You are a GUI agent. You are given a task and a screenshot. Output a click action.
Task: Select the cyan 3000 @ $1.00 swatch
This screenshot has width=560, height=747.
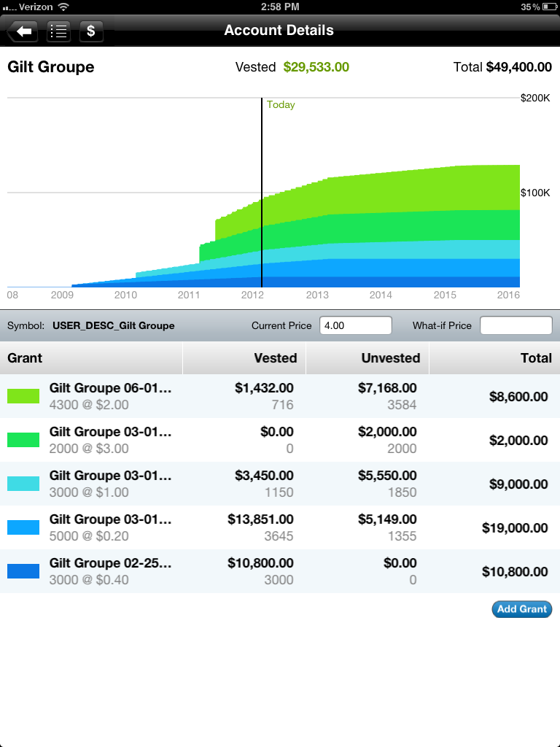23,484
